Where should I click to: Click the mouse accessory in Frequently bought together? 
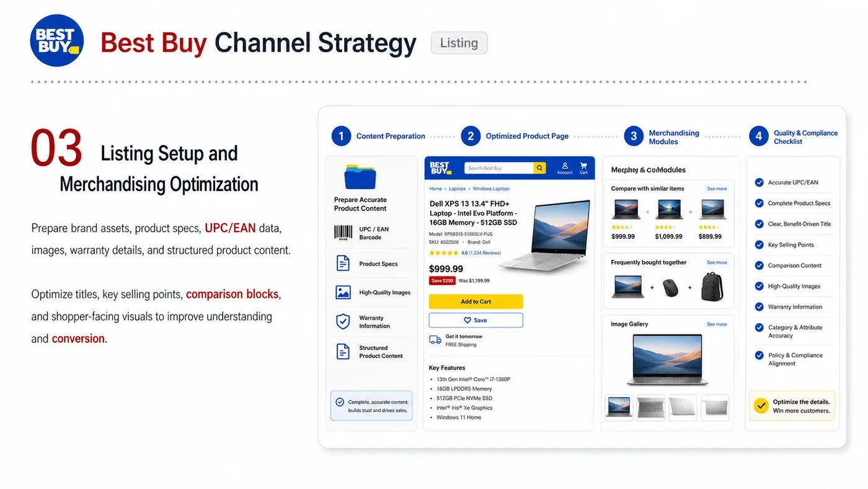pyautogui.click(x=670, y=288)
